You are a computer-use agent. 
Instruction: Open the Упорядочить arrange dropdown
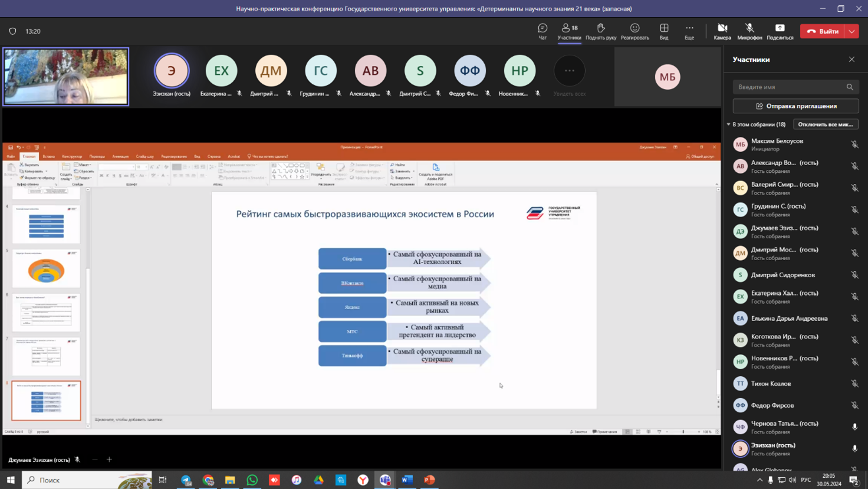coord(321,170)
